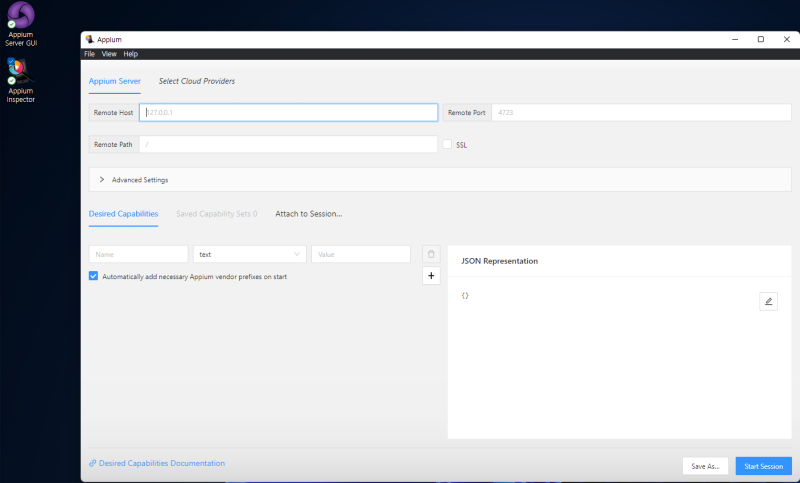Minimize the Appium window
The image size is (800, 483).
pos(735,39)
